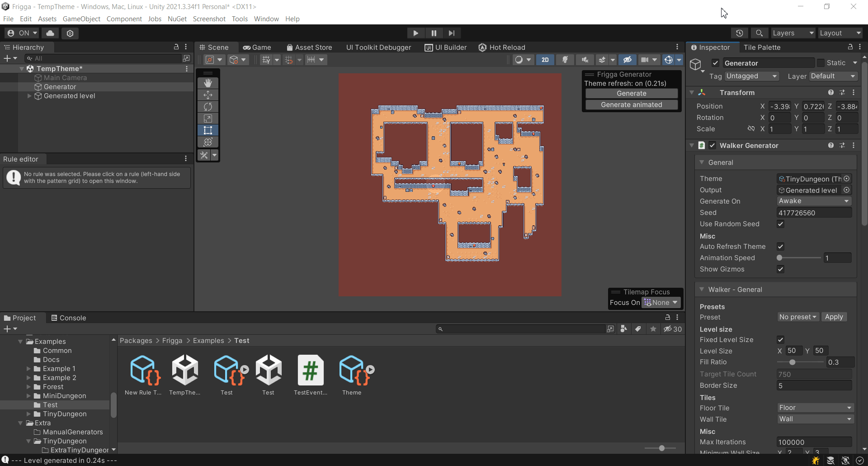Screen dimensions: 868x466
Task: Open the Tag Untagged dropdown
Action: click(752, 76)
